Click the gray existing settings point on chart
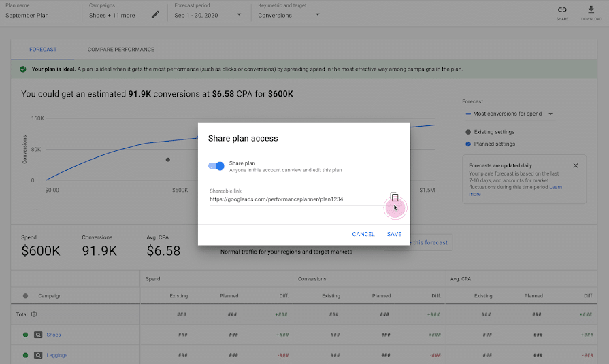The width and height of the screenshot is (609, 364). [x=168, y=160]
